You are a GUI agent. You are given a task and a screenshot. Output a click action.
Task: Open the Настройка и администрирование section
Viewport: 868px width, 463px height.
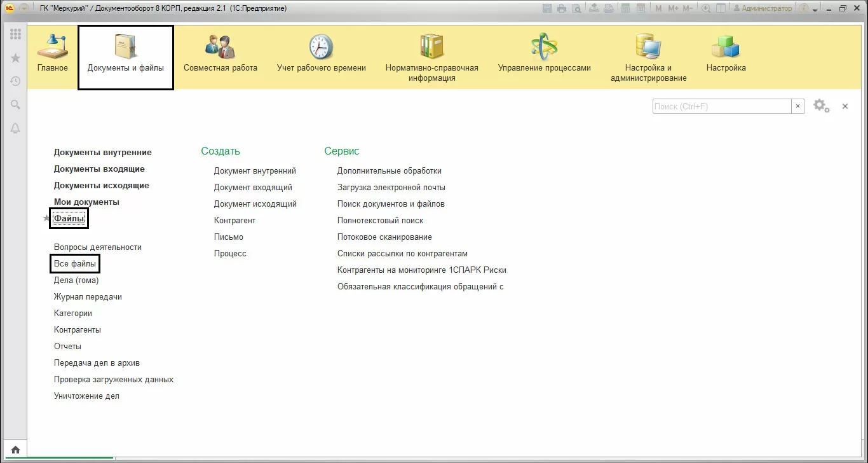(649, 59)
